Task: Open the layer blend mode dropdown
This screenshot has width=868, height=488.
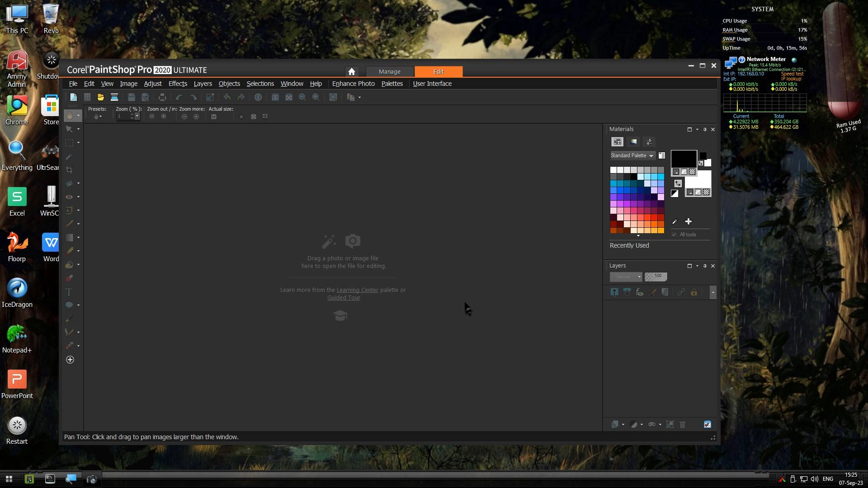Action: 626,277
